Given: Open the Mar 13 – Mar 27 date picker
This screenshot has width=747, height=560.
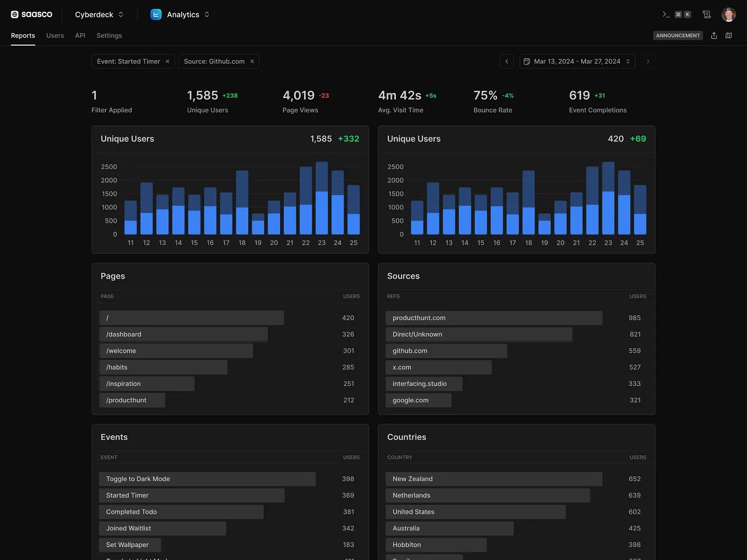Looking at the screenshot, I should point(577,62).
